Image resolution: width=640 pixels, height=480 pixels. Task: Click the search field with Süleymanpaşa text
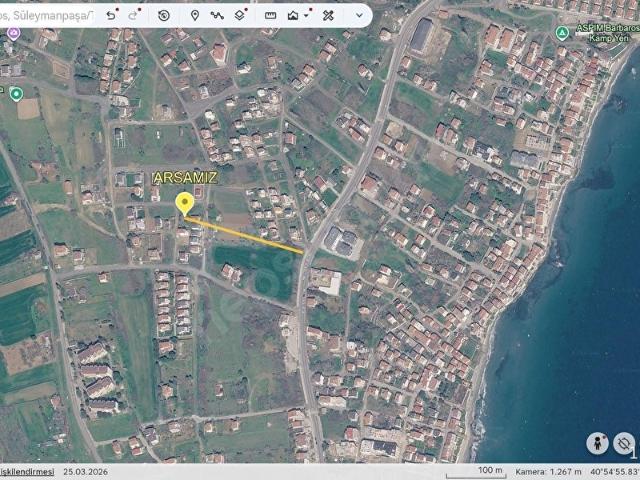click(x=47, y=16)
